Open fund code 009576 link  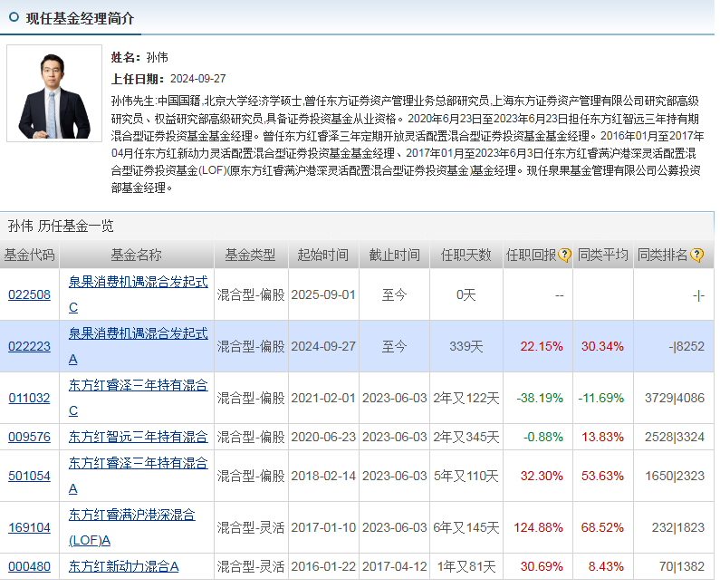pyautogui.click(x=29, y=437)
